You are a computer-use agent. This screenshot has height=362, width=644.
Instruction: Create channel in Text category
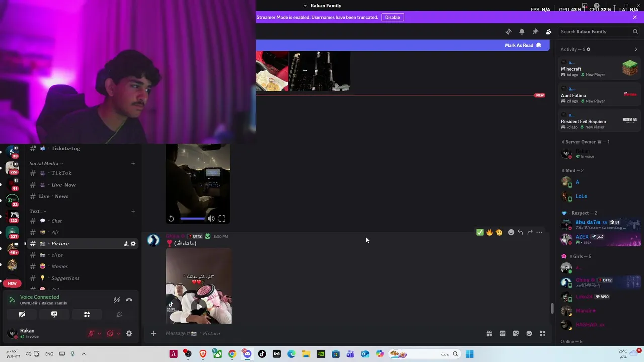coord(133,211)
